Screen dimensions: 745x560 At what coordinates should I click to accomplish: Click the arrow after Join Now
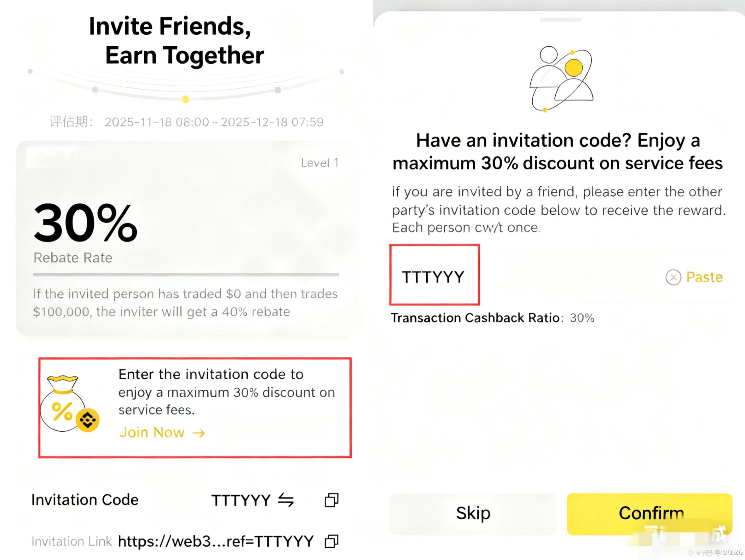click(199, 433)
